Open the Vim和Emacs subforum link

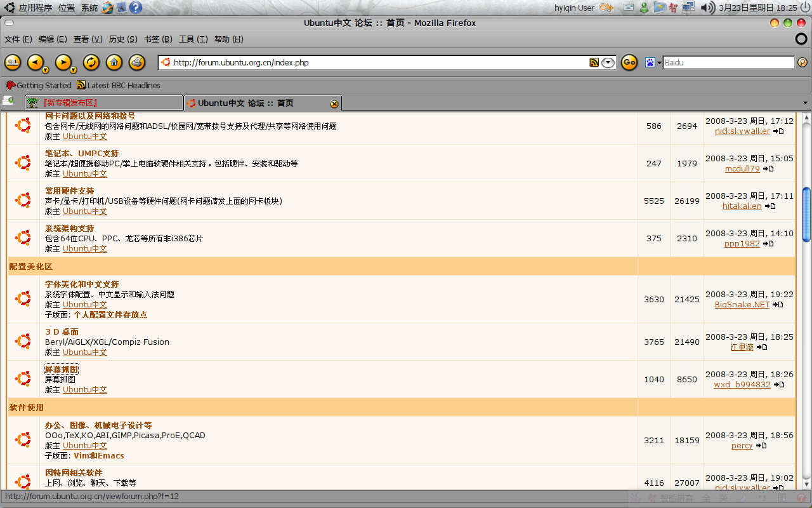click(x=99, y=456)
